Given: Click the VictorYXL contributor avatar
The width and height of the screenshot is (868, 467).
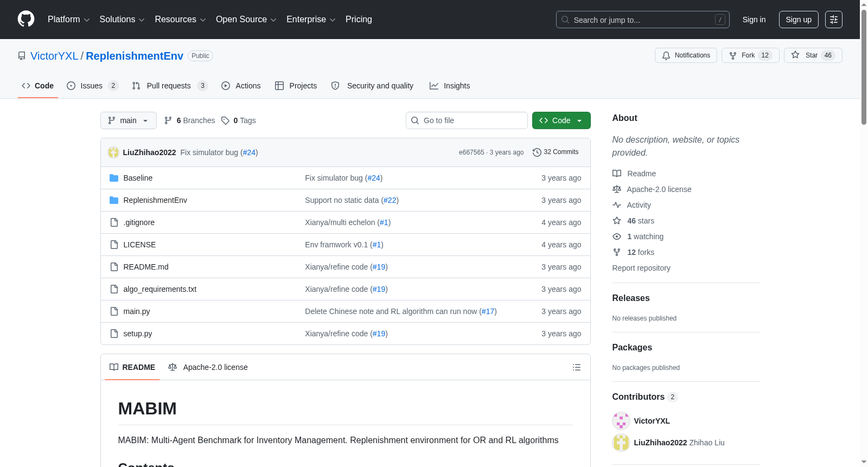Looking at the screenshot, I should 621,421.
